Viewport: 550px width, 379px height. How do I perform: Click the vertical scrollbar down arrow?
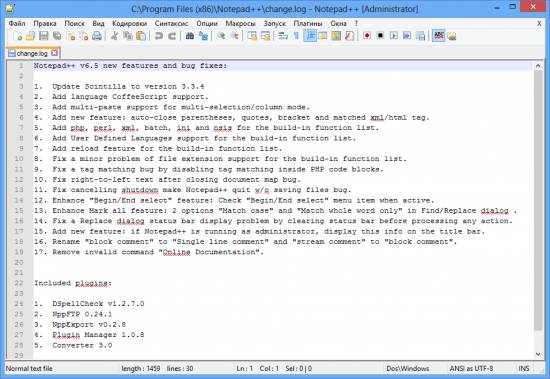(538, 354)
